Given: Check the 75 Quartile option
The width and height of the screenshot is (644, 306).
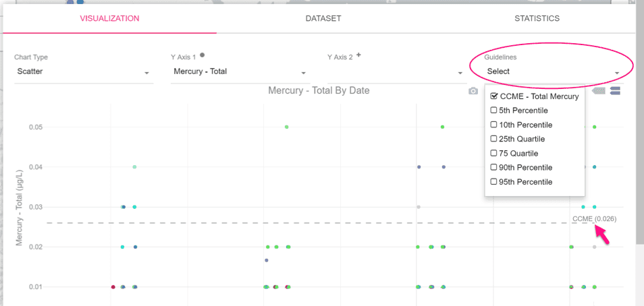Looking at the screenshot, I should point(493,153).
